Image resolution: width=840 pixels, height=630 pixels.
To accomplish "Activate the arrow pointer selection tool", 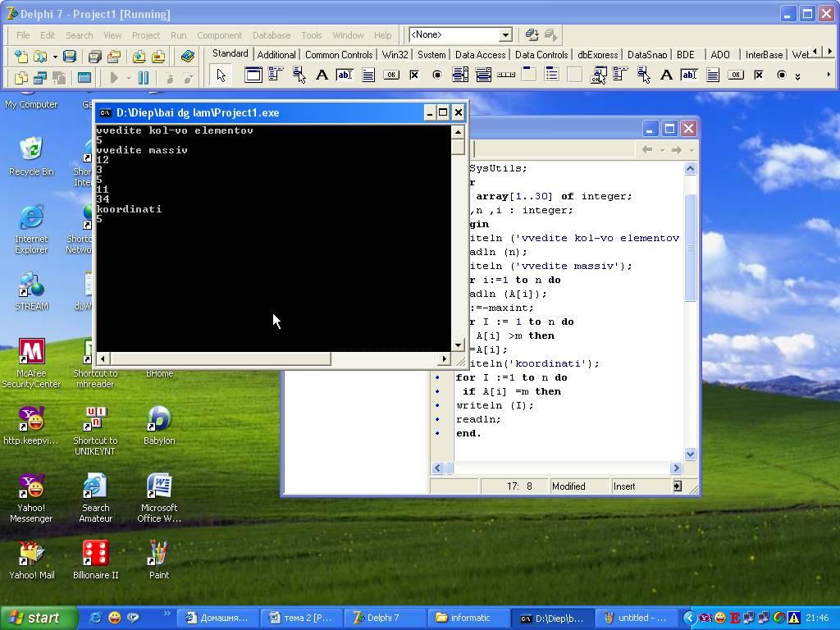I will click(221, 75).
